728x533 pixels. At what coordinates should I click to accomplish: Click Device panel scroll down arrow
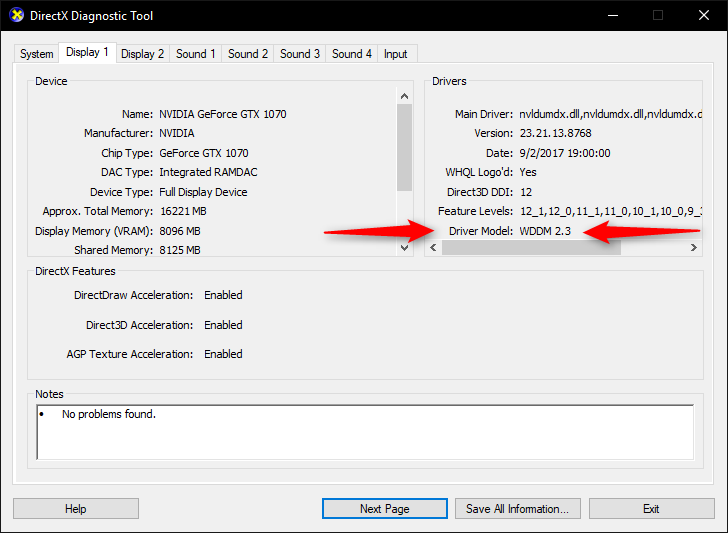click(404, 247)
